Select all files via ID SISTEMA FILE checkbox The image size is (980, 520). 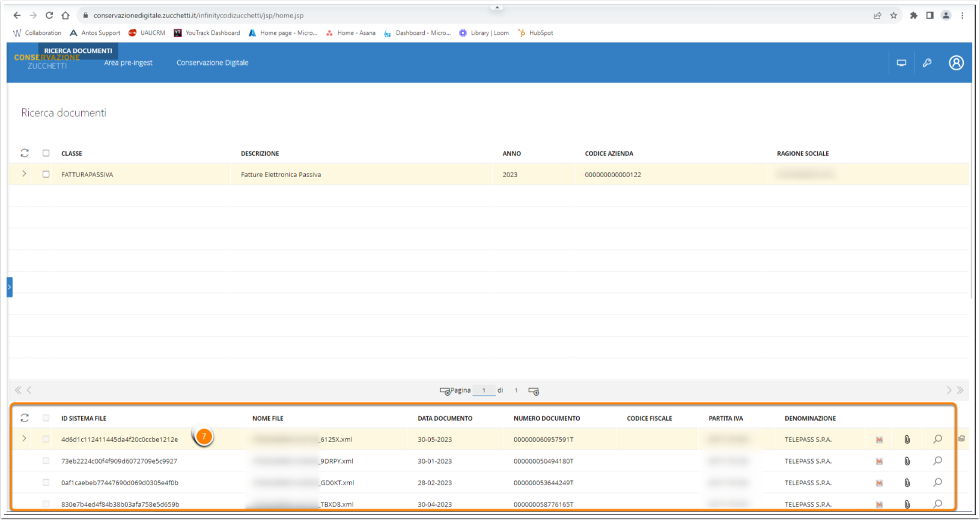46,418
